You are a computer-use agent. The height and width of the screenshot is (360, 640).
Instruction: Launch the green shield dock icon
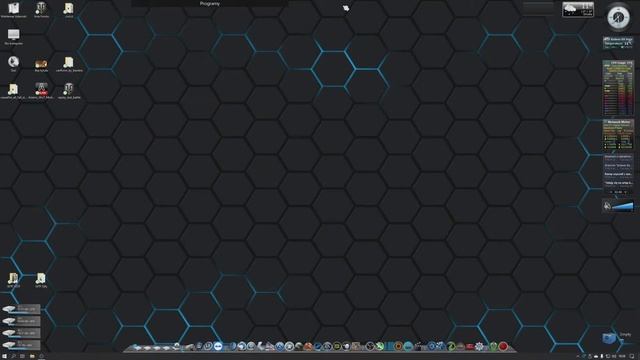493,347
